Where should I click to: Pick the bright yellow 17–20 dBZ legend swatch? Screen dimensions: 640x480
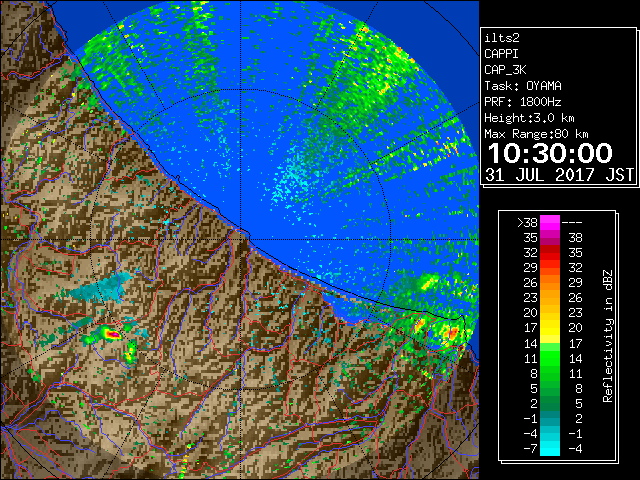click(550, 328)
